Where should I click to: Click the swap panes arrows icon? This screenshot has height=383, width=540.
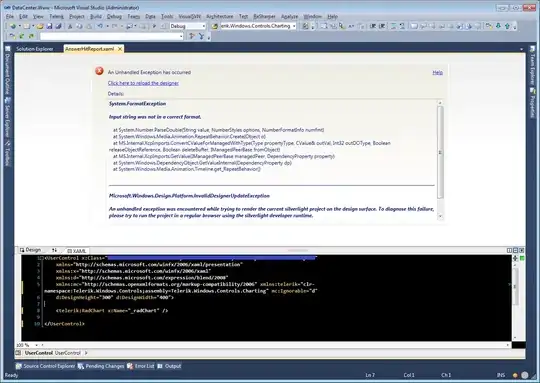point(54,250)
